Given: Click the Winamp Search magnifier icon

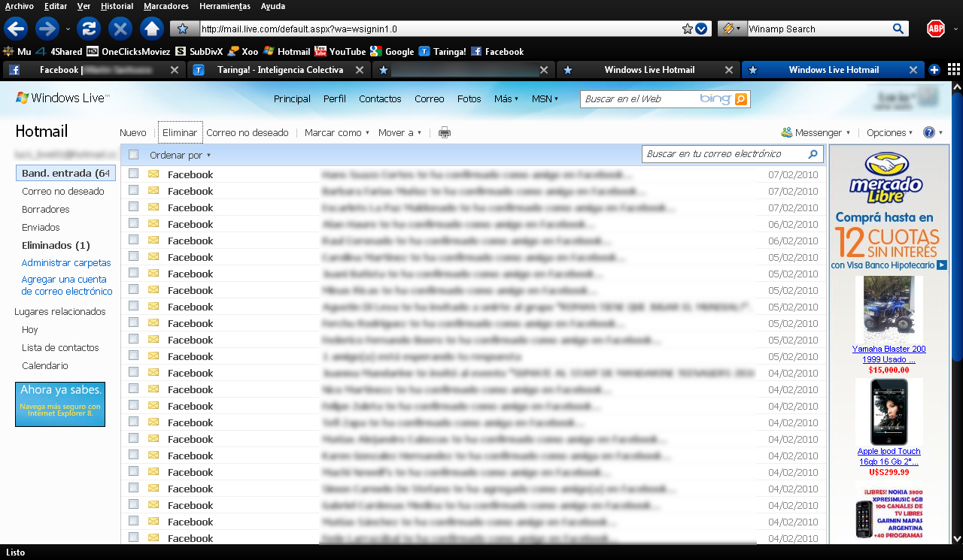Looking at the screenshot, I should [x=898, y=29].
